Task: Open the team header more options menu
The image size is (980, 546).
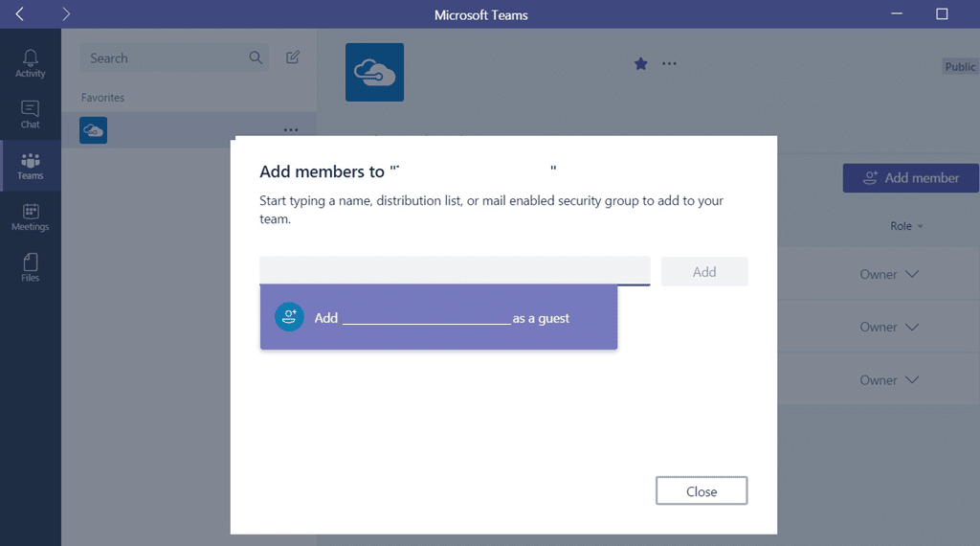Action: pos(669,64)
